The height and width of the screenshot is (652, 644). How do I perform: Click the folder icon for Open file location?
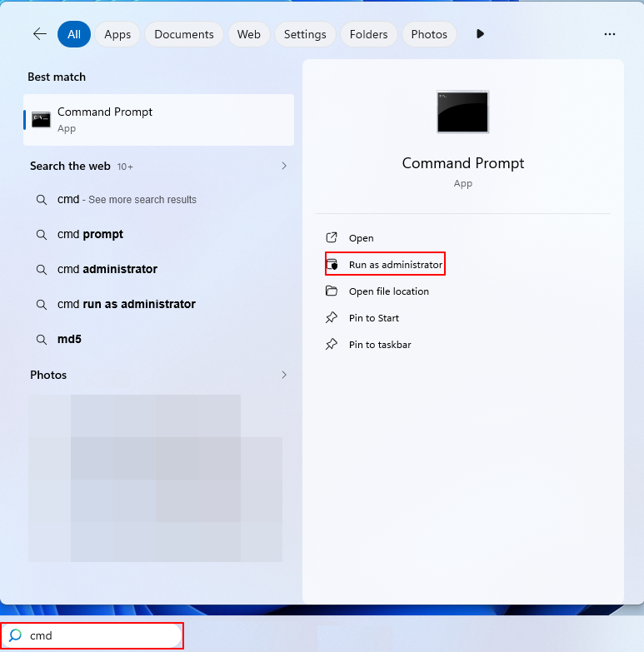point(332,291)
